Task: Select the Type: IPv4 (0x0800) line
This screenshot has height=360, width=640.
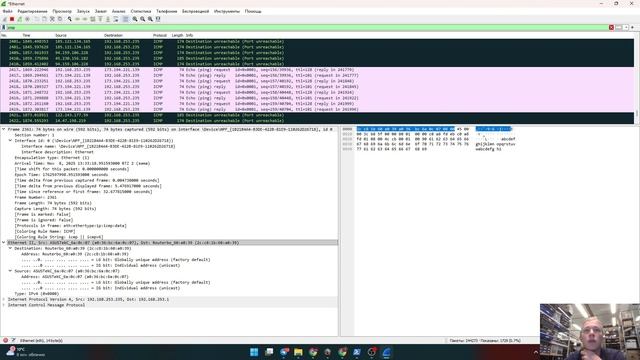Action: (x=37, y=294)
